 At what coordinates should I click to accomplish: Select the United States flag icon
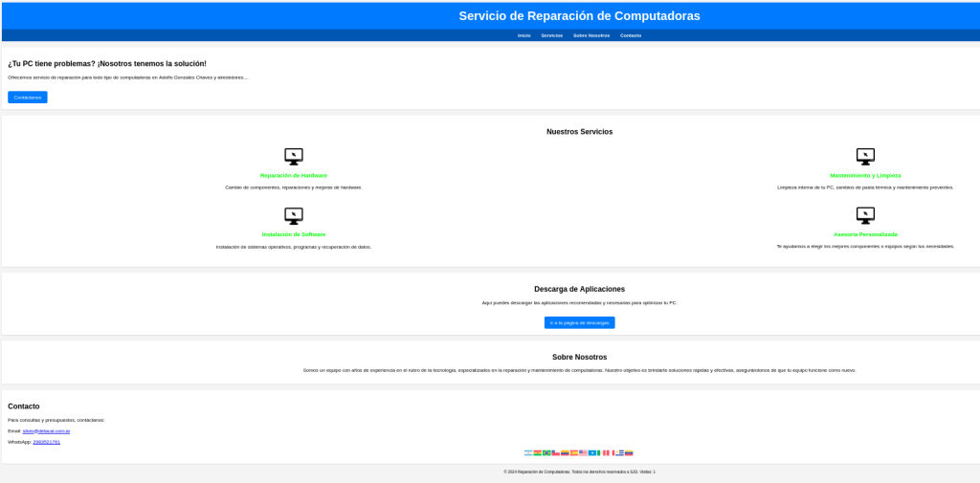pyautogui.click(x=583, y=453)
